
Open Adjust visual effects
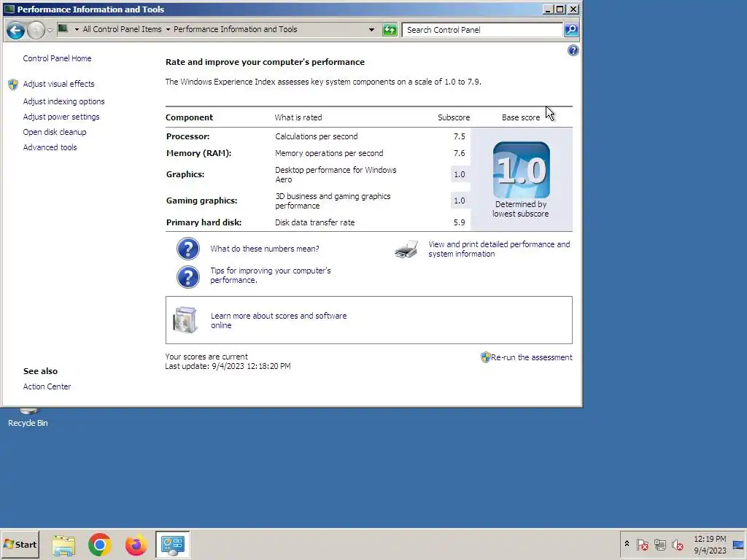[58, 84]
